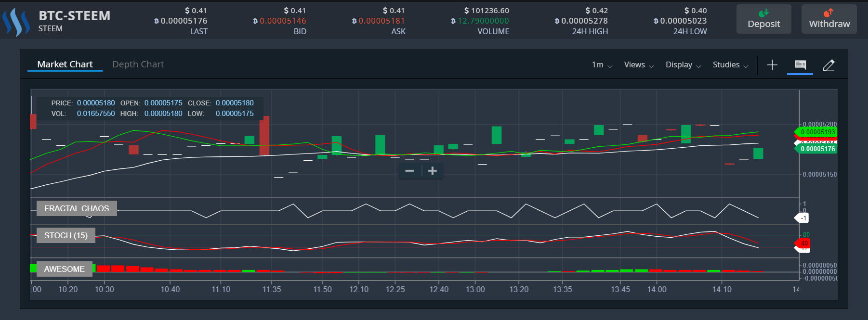The width and height of the screenshot is (868, 320).
Task: Open the 1m interval dropdown
Action: (602, 65)
